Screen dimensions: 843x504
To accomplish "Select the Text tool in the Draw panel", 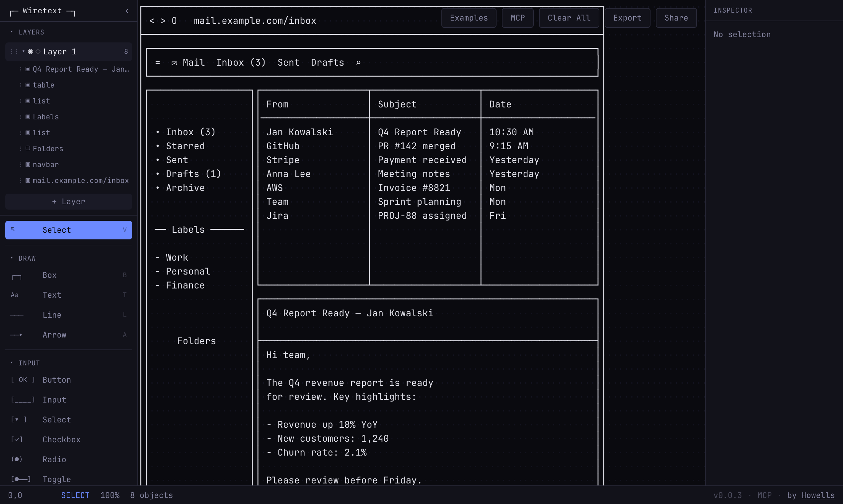I will 52,295.
